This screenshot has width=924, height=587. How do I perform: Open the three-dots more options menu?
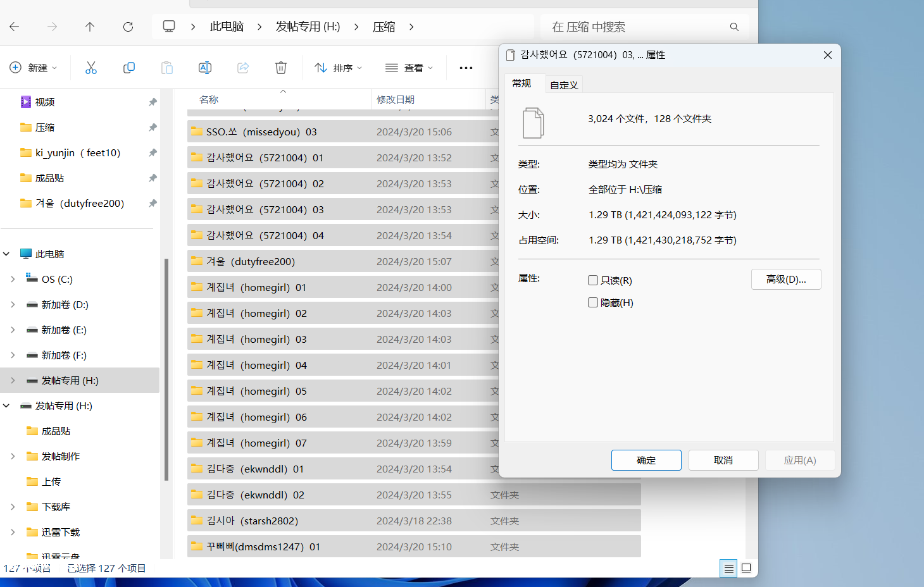pos(466,68)
